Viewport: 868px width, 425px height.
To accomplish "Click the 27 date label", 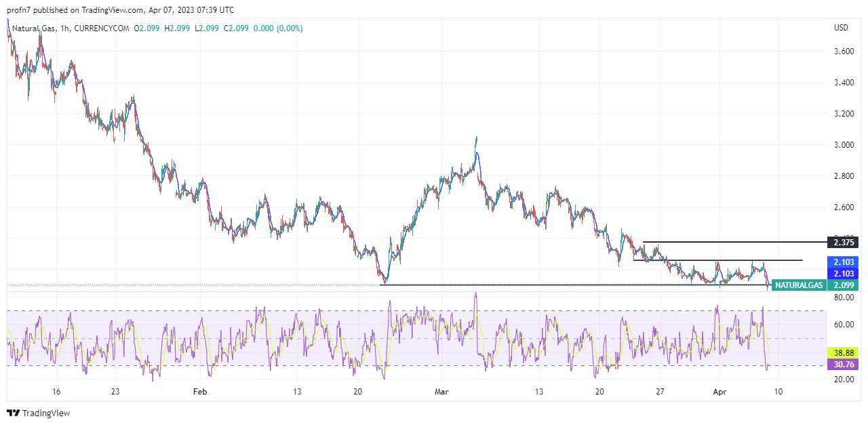I will point(660,392).
